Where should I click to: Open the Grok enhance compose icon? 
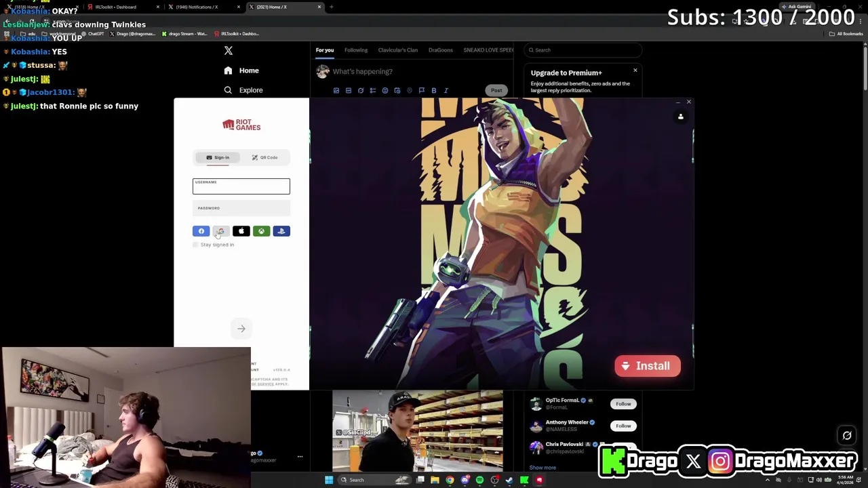click(x=361, y=91)
